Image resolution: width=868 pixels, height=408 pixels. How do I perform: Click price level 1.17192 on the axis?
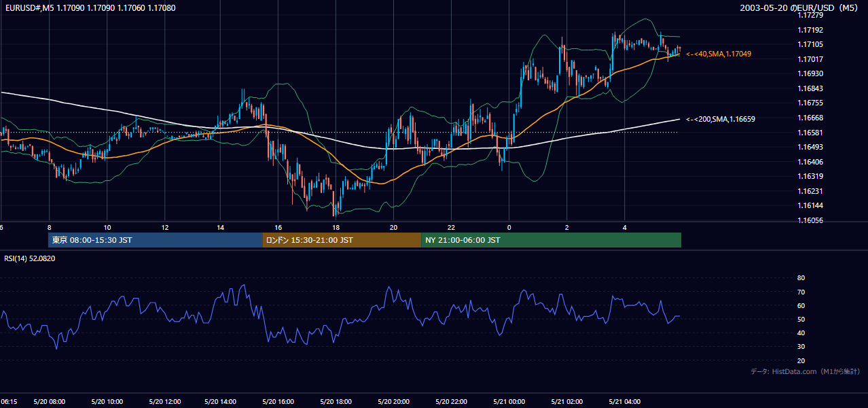click(812, 30)
